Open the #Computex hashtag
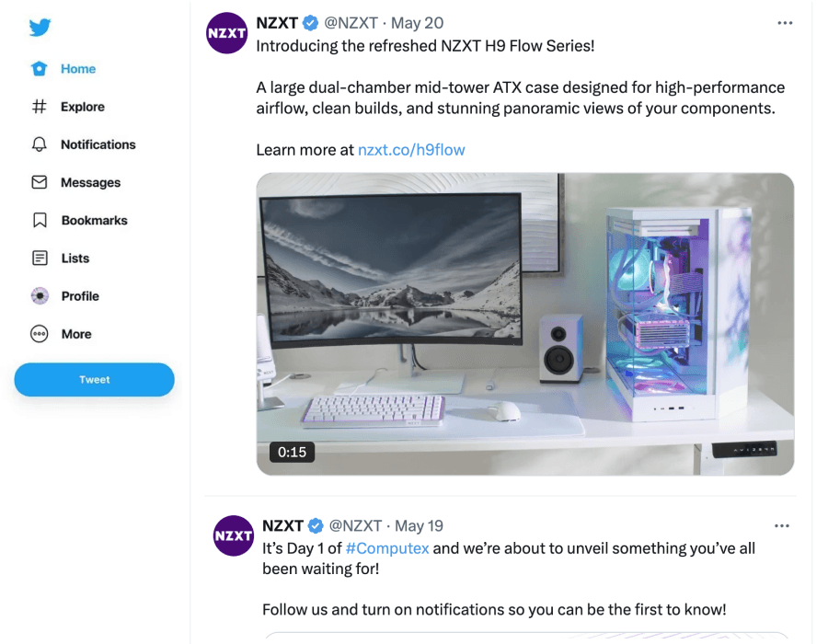The height and width of the screenshot is (644, 828). pos(387,548)
